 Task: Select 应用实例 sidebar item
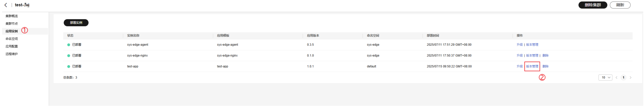(12, 31)
